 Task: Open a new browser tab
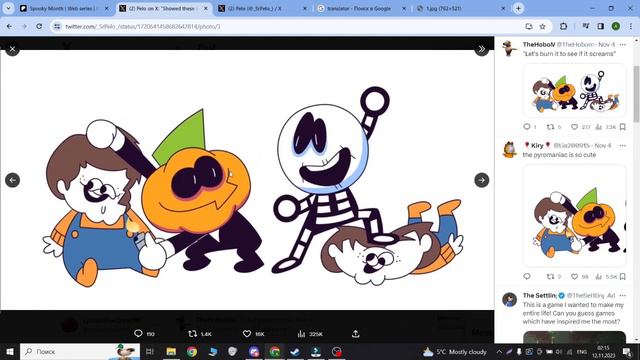[518, 8]
